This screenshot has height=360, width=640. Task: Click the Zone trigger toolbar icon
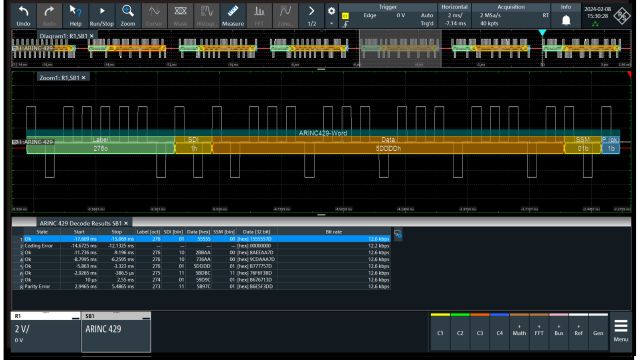pyautogui.click(x=285, y=16)
